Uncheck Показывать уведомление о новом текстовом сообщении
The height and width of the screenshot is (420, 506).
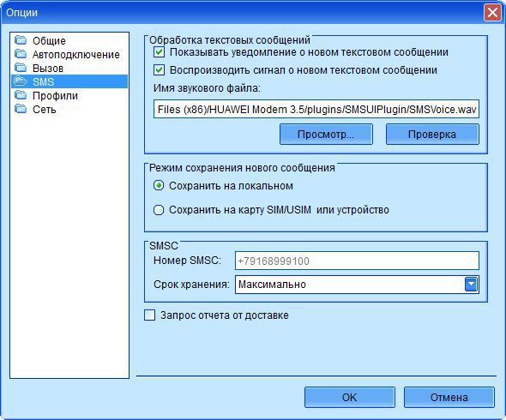[x=159, y=52]
